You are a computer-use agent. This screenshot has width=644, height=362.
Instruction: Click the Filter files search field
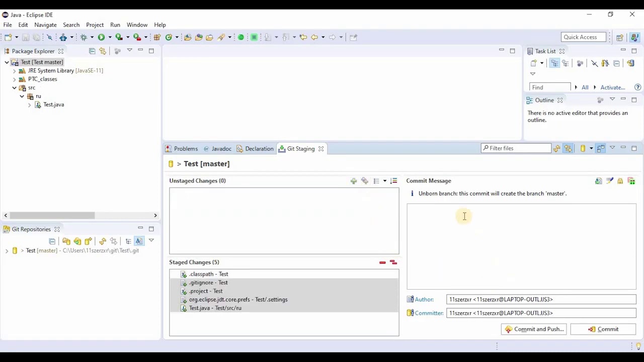point(516,148)
